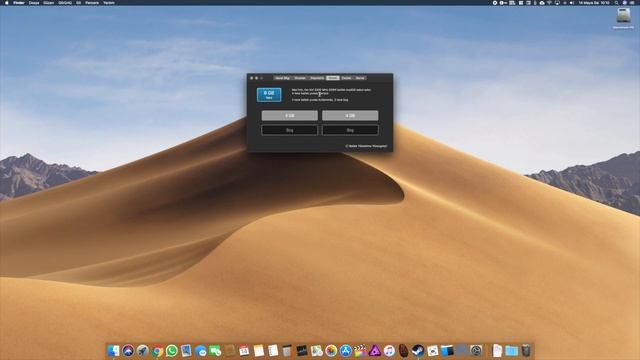Select the right 4 GB memory slot
Viewport: 640px width, 360px height.
click(350, 116)
